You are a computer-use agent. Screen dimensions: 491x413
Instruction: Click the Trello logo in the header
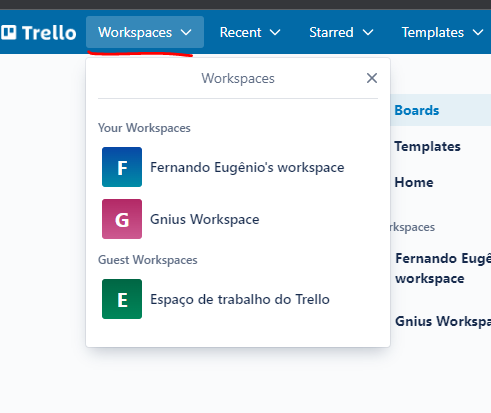(x=39, y=33)
